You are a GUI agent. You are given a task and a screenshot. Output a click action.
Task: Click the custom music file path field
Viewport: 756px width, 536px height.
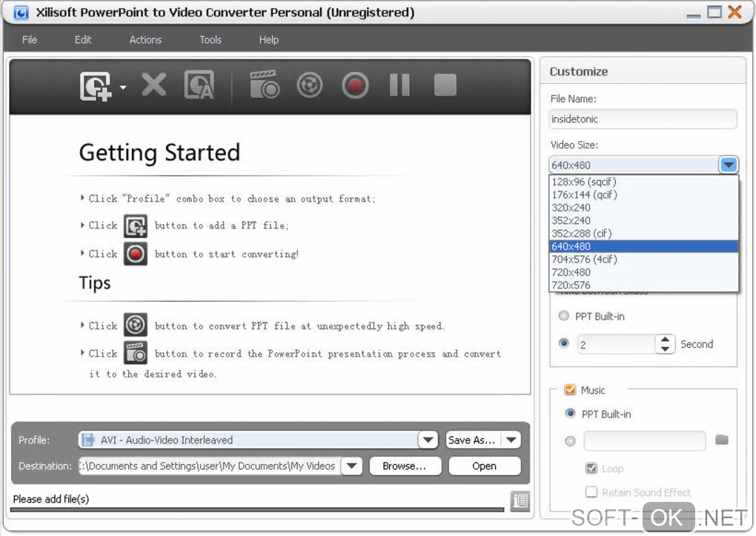[645, 441]
